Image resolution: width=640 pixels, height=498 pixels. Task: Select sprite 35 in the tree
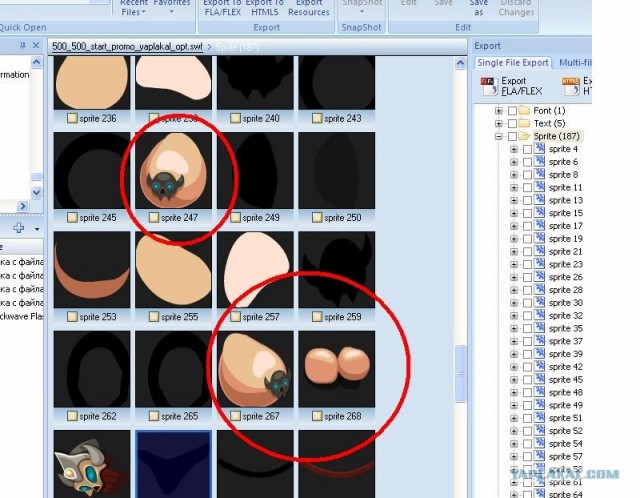pyautogui.click(x=566, y=328)
